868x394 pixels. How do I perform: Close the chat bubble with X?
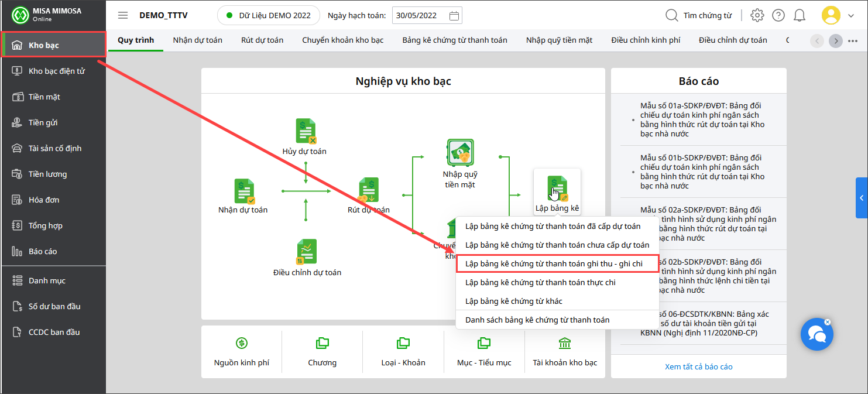pyautogui.click(x=828, y=322)
